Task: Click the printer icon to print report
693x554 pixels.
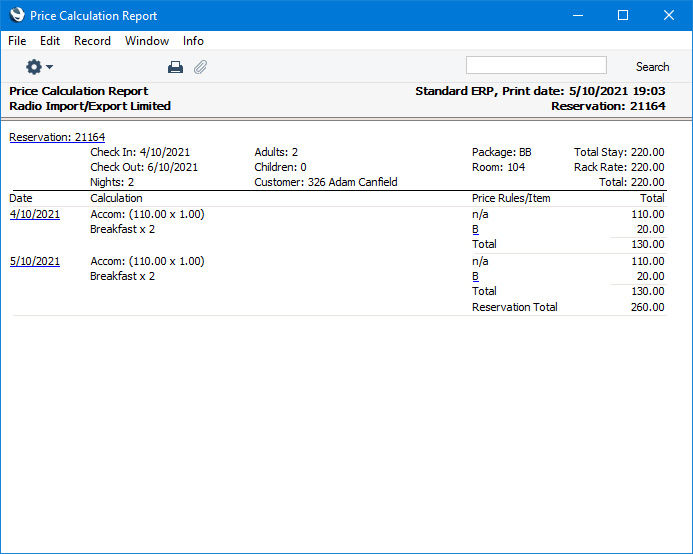Action: click(175, 67)
